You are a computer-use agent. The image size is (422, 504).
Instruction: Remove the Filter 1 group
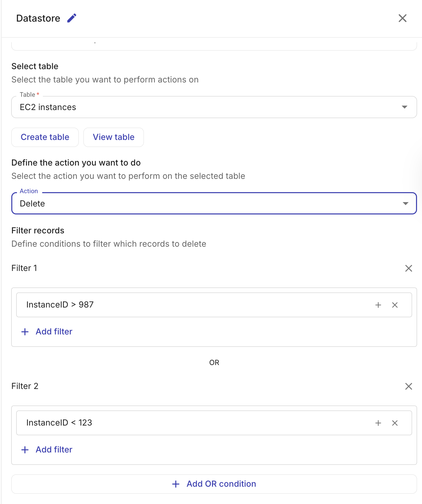[x=408, y=268]
